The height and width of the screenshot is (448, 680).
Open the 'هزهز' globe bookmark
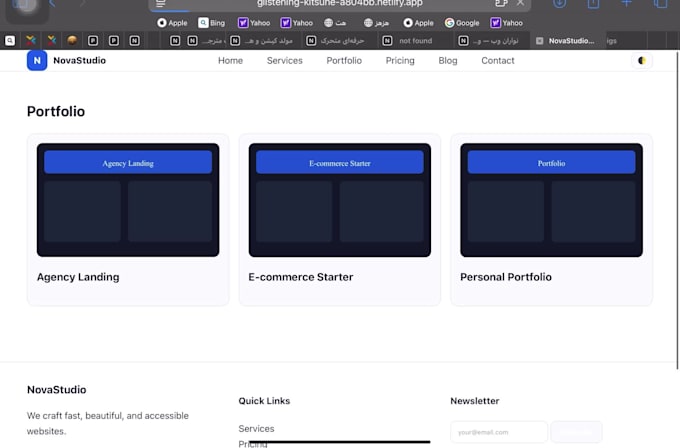click(x=376, y=23)
